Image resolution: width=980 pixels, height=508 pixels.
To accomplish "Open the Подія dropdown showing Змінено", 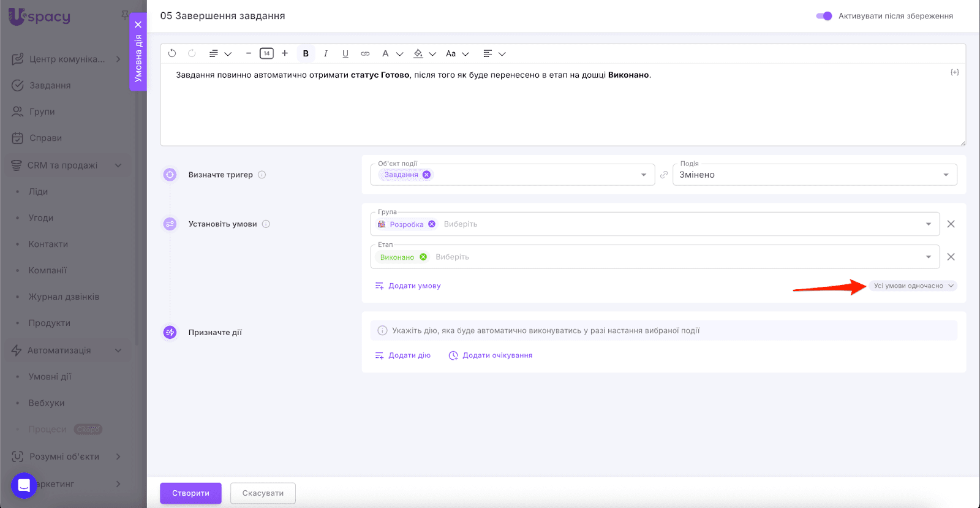I will click(815, 175).
